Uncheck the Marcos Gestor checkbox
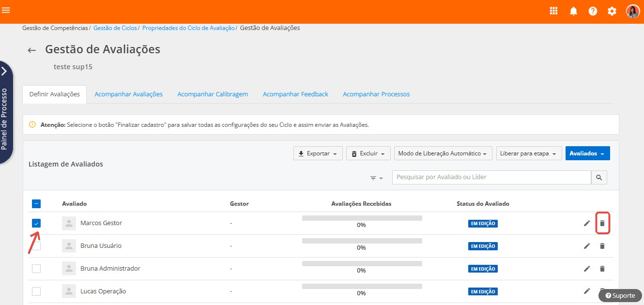644x305 pixels. [x=36, y=223]
